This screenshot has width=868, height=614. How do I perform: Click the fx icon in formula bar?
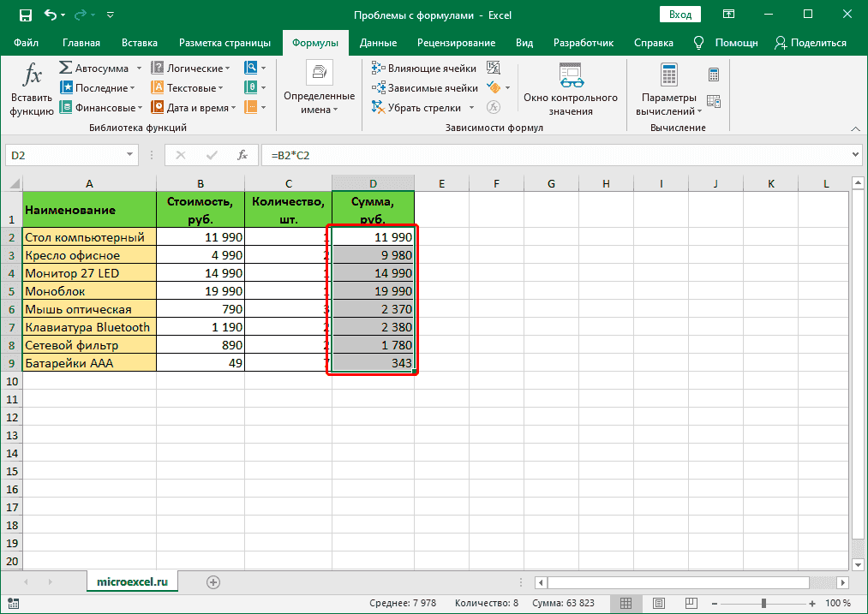tap(242, 155)
